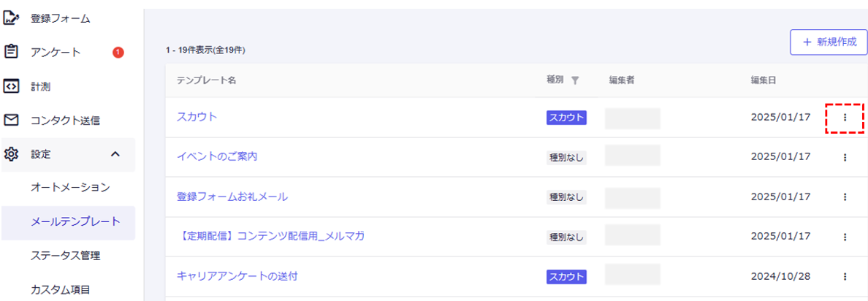
Task: Open the more-options menu for スカウト row
Action: [x=845, y=118]
